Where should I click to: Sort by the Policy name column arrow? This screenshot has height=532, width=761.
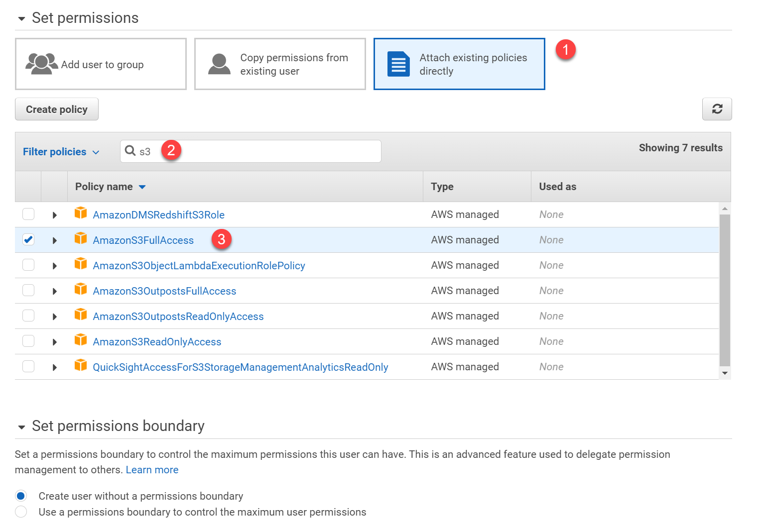142,187
